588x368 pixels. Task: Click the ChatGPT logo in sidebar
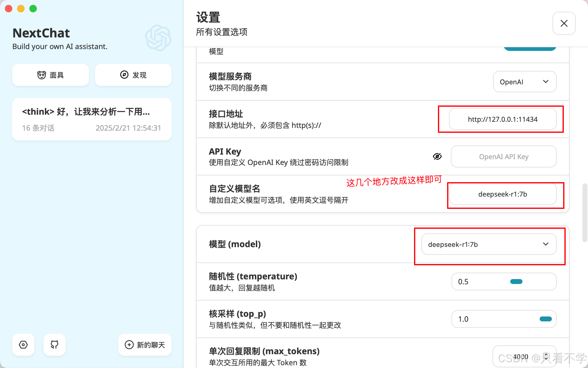point(158,38)
